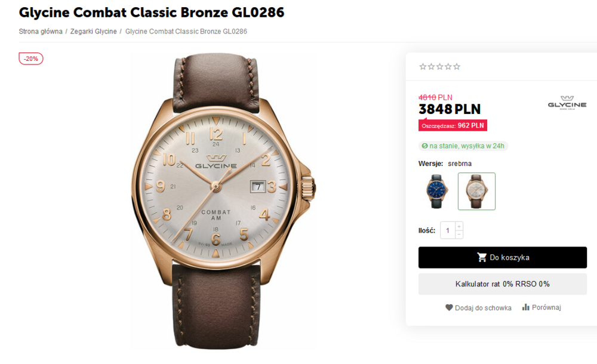Add the watch with Do koszyka

pyautogui.click(x=502, y=258)
